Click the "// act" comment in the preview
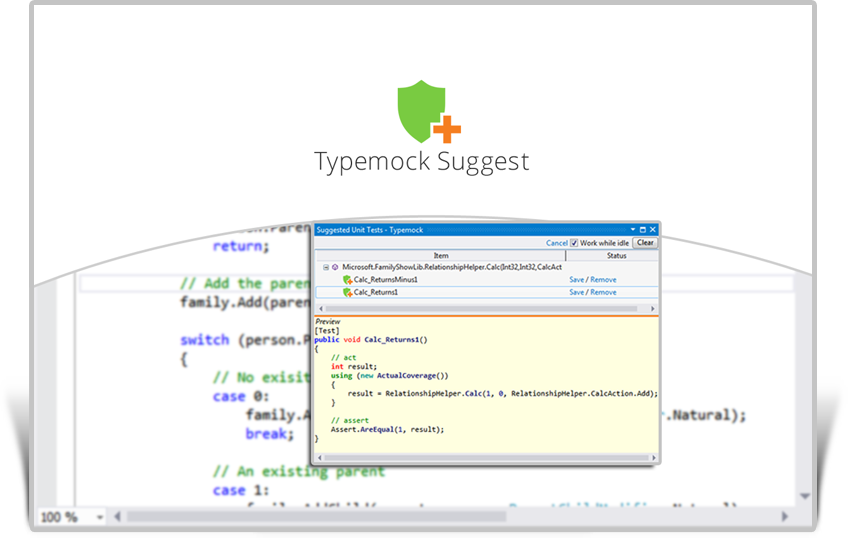Viewport: 848px width, 538px height. (x=343, y=357)
